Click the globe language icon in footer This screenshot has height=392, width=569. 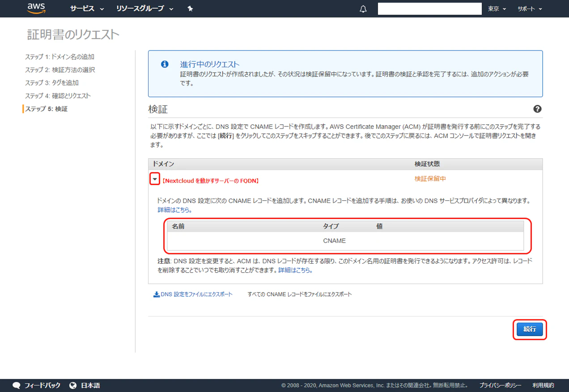pos(73,385)
